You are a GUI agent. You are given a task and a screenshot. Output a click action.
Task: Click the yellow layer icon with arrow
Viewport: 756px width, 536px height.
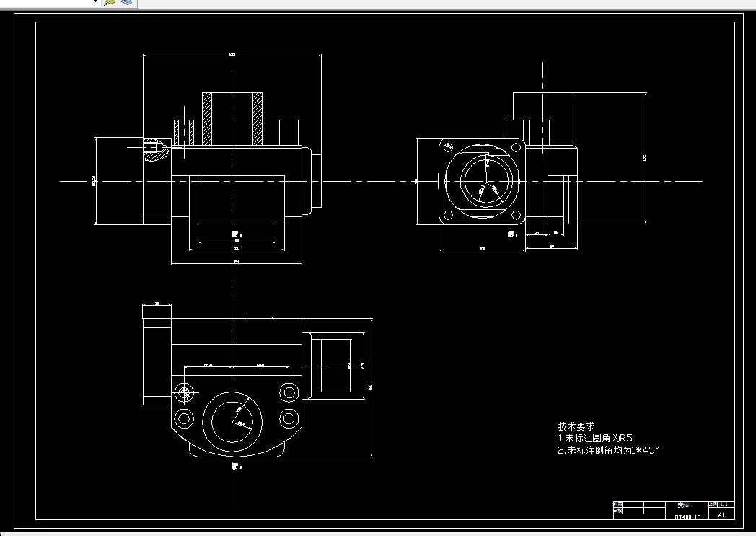tap(110, 2)
